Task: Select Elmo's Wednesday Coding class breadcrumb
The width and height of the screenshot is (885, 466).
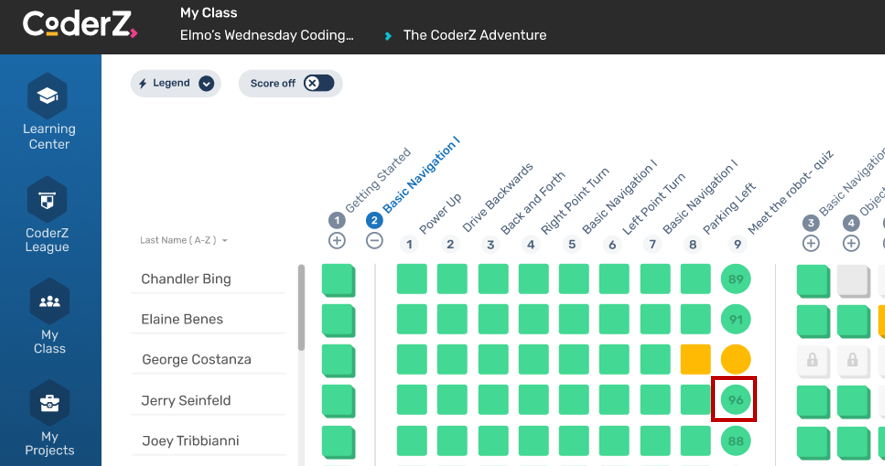Action: (267, 35)
